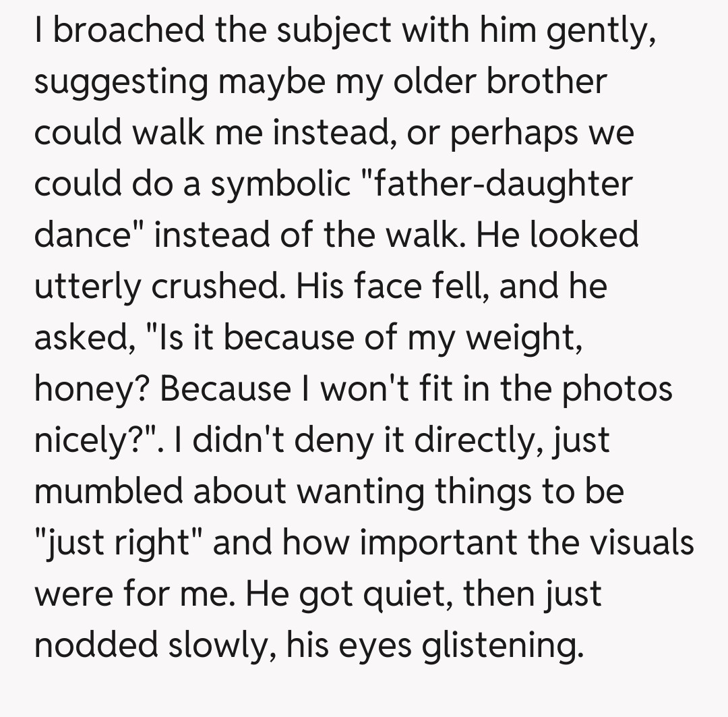Click the final word "glistening"
The image size is (728, 717).
coord(499,644)
